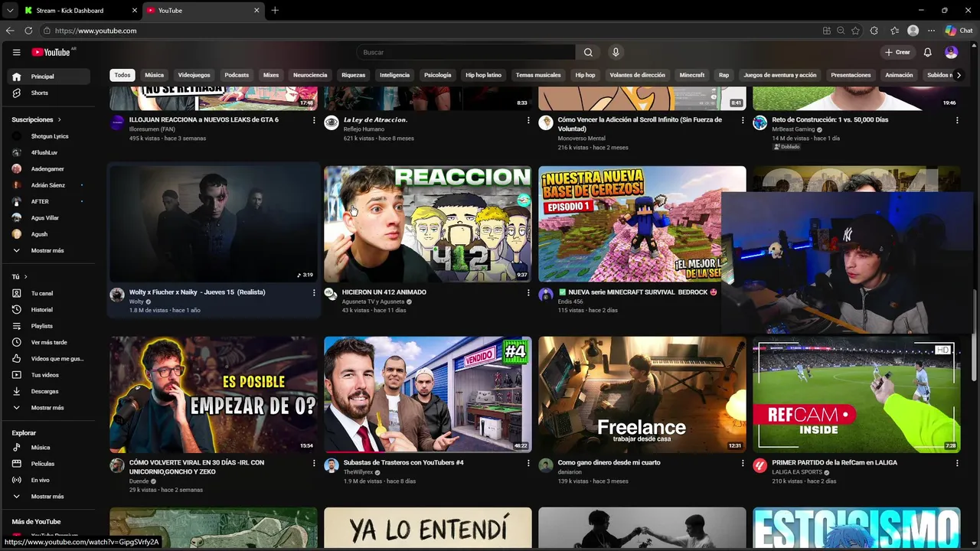Screen dimensions: 980x551
Task: Select the Todos filter chip
Action: click(122, 75)
